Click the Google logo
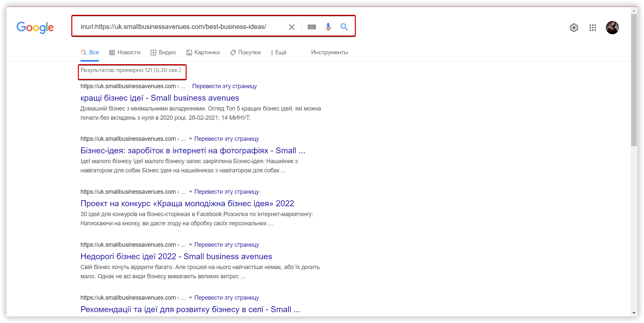This screenshot has height=323, width=644. 35,28
